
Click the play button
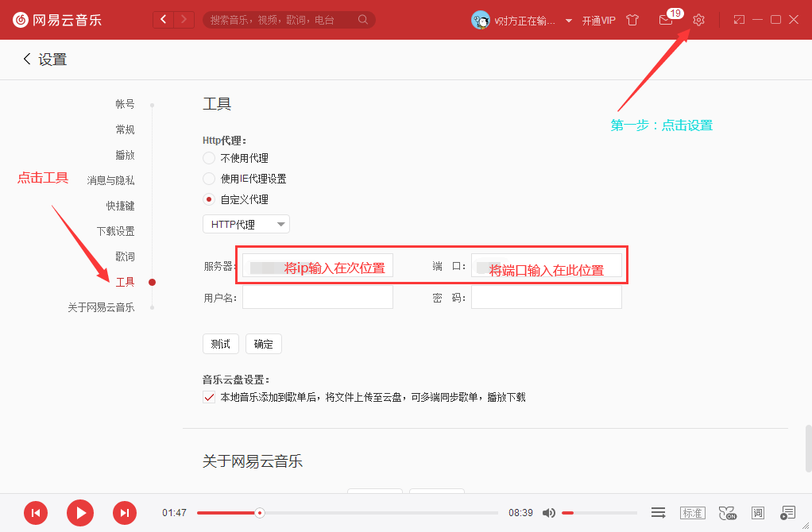[x=80, y=513]
